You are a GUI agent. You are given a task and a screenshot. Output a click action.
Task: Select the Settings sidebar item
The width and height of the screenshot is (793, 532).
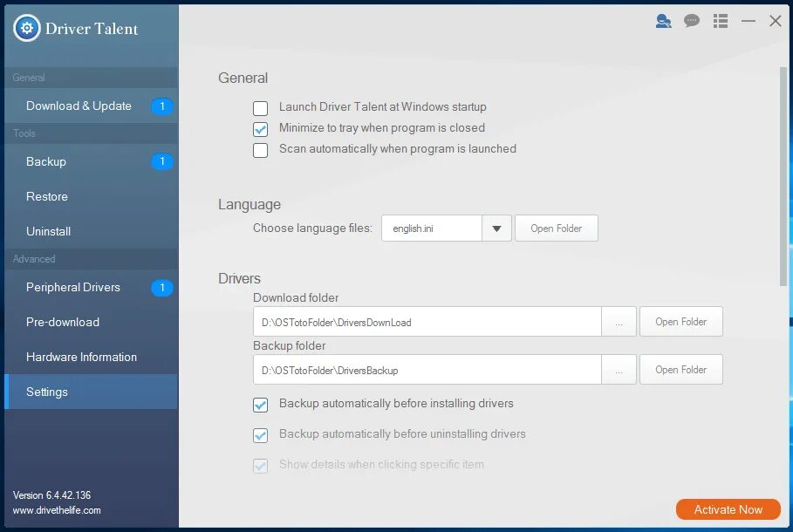91,392
